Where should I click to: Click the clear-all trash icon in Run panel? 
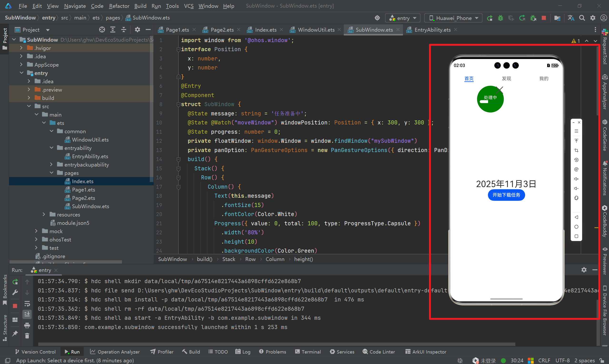27,335
